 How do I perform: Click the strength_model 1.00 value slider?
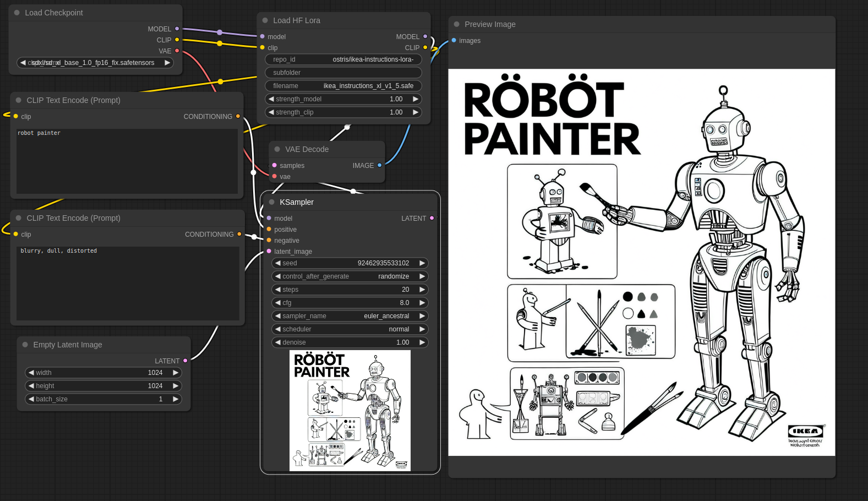tap(343, 99)
